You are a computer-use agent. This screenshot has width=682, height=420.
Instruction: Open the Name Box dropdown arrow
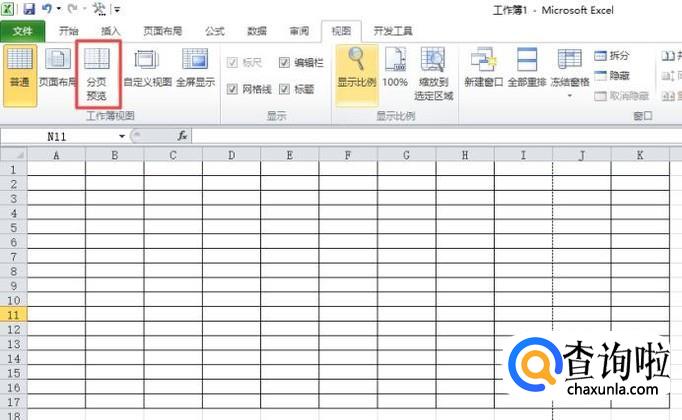[122, 135]
